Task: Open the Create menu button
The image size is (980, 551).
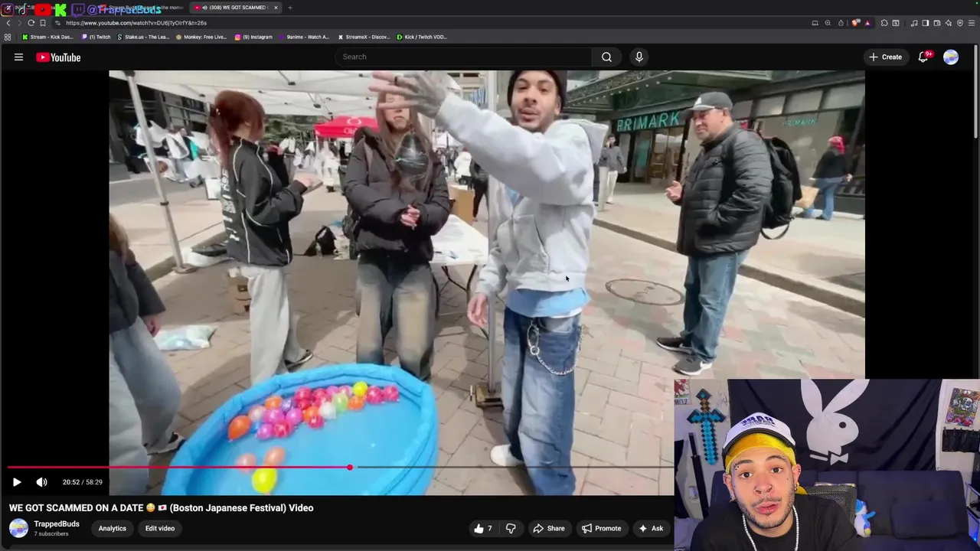Action: tap(885, 57)
